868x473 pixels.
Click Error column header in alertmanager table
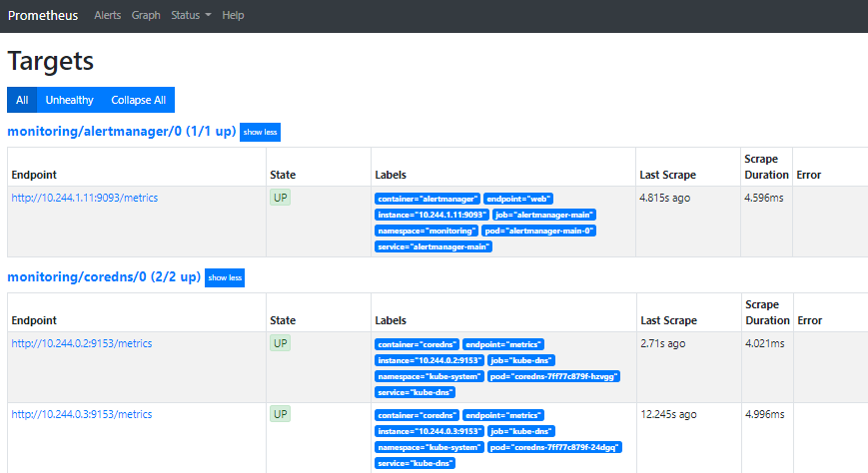pos(809,175)
